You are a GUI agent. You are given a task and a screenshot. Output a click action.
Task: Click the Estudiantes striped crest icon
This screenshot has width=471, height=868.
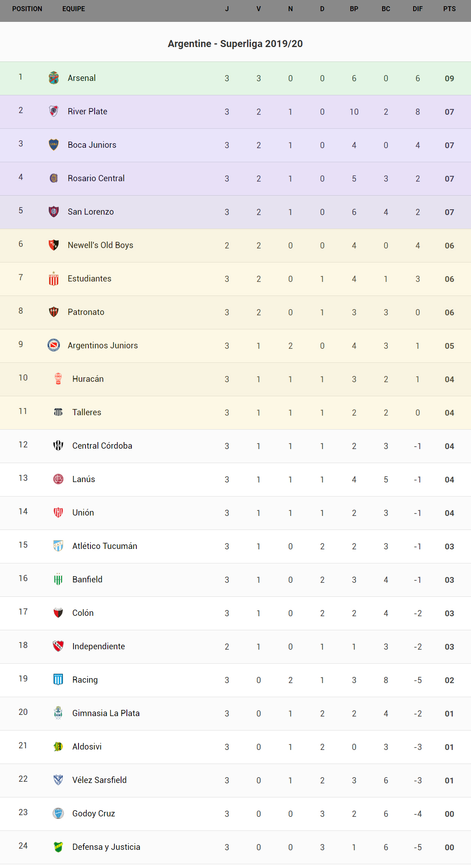click(54, 279)
